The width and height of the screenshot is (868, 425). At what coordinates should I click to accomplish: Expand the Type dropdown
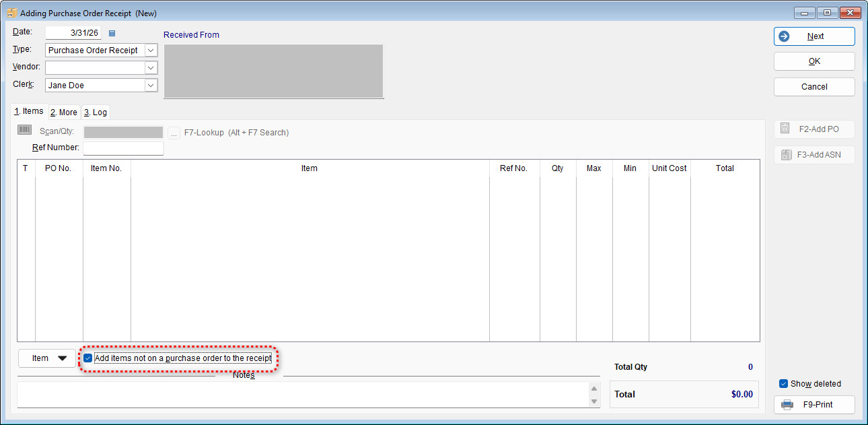pos(151,51)
